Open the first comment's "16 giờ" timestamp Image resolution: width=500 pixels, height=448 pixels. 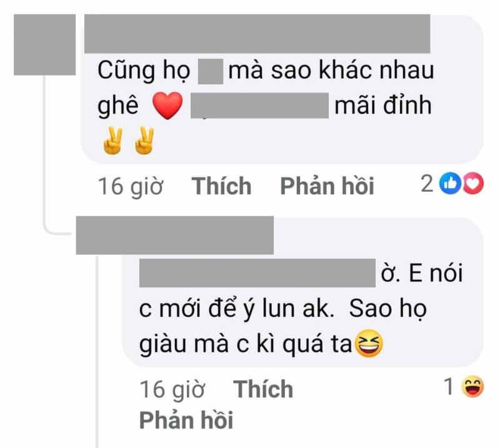[131, 186]
